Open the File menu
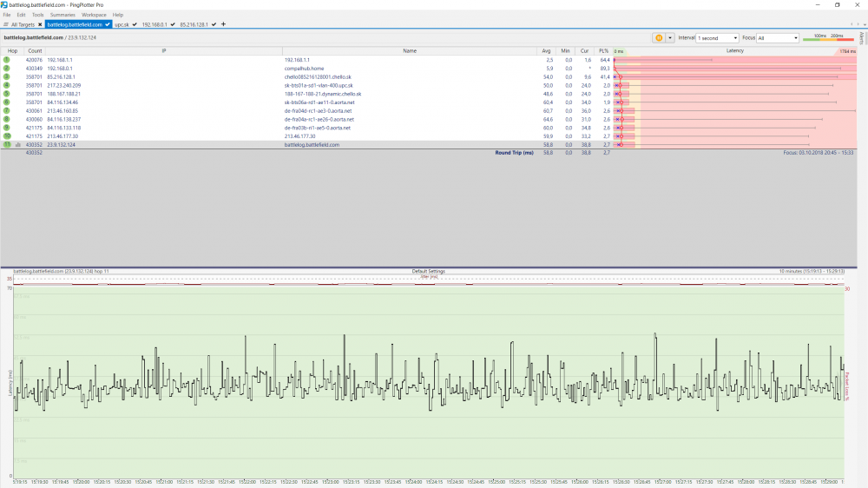This screenshot has height=488, width=868. coord(7,15)
